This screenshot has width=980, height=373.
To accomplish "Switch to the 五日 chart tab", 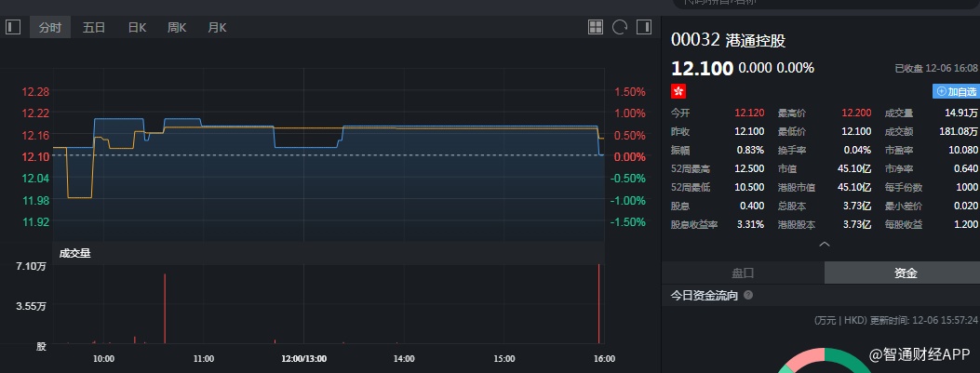I will click(x=94, y=28).
